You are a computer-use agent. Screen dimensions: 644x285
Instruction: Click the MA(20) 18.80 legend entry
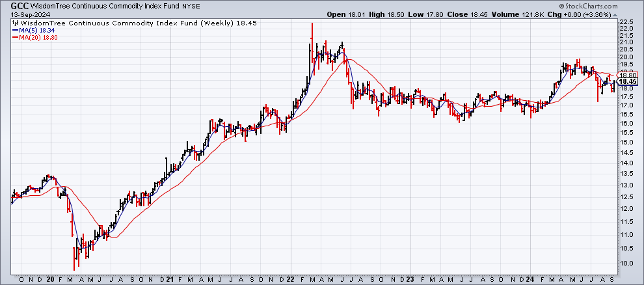tap(34, 37)
